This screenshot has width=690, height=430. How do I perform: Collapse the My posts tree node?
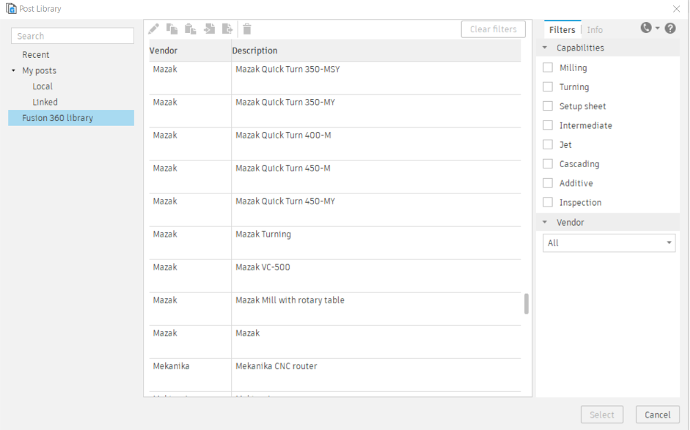point(14,70)
